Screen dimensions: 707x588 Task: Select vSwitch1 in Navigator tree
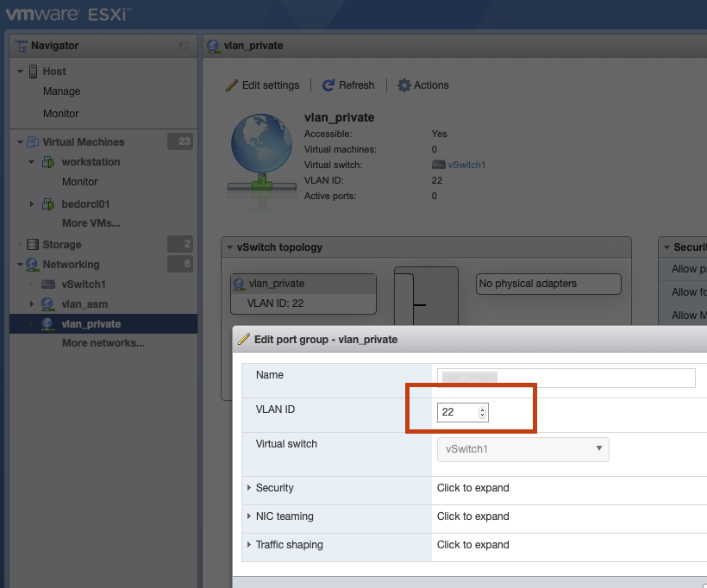point(84,285)
